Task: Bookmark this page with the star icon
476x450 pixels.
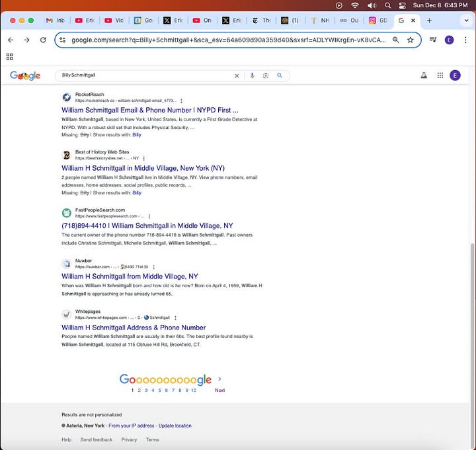Action: pyautogui.click(x=411, y=40)
